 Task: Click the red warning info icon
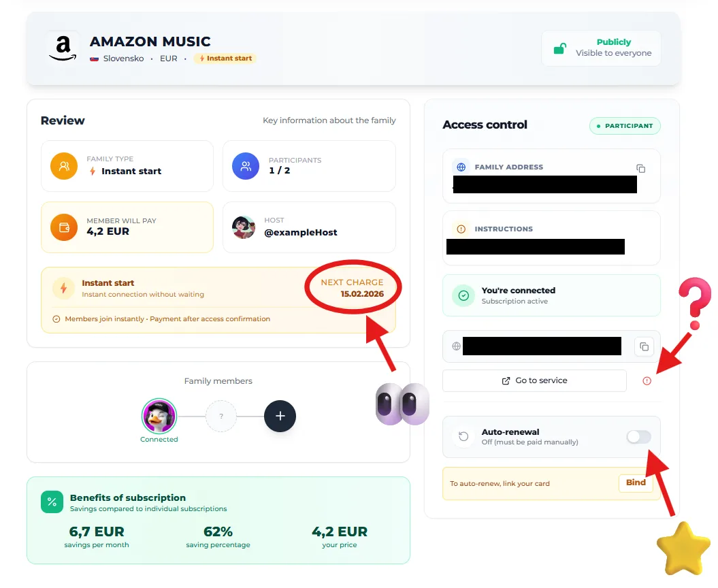(647, 381)
